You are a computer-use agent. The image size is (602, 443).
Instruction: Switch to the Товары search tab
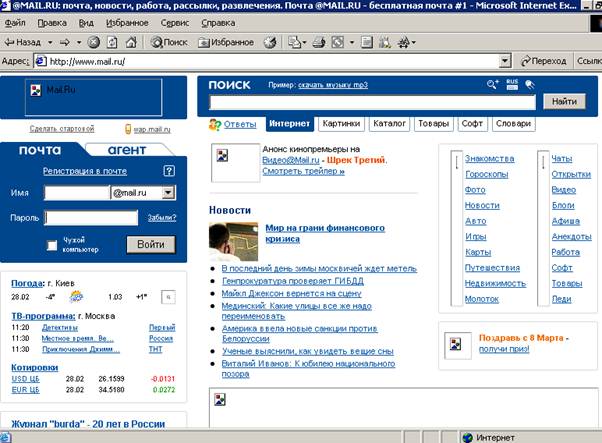click(x=433, y=124)
